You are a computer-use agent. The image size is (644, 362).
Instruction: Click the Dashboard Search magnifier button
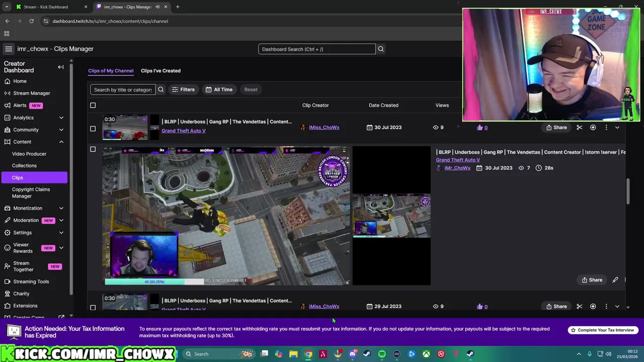pyautogui.click(x=381, y=49)
